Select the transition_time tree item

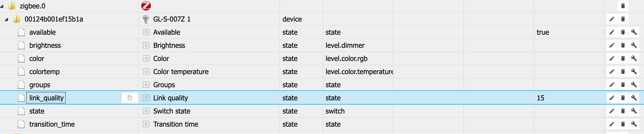coord(52,124)
